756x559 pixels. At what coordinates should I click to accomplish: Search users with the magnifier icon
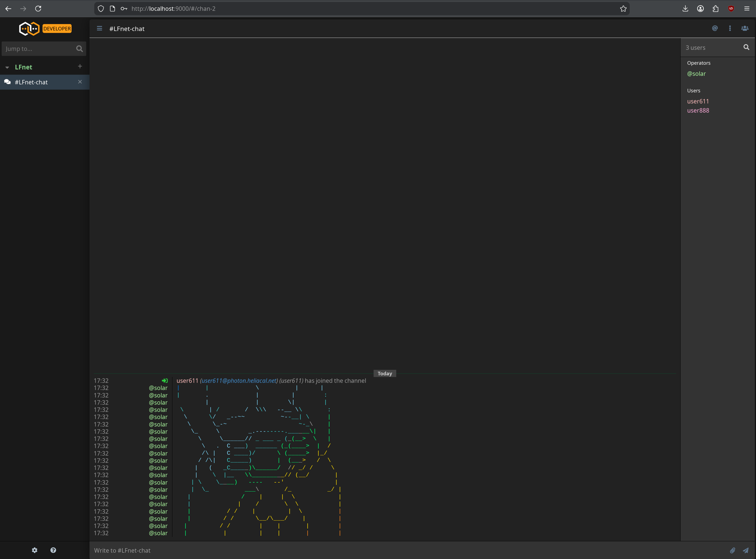[x=746, y=47]
